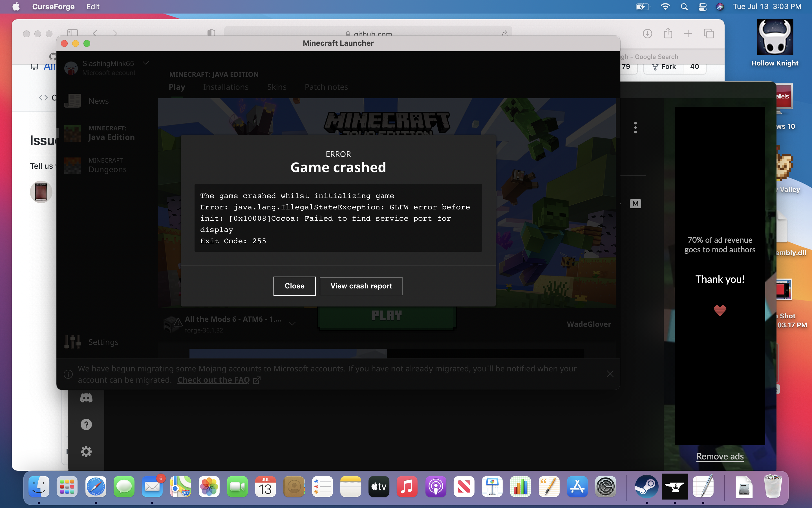This screenshot has width=812, height=508.
Task: Select the Play tab
Action: [x=177, y=87]
